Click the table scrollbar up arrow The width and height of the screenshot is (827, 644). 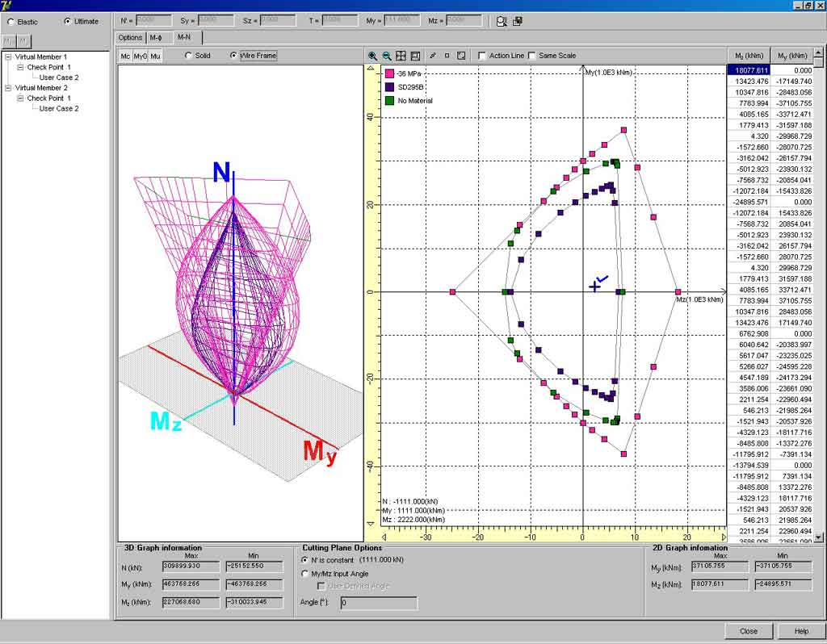point(819,52)
